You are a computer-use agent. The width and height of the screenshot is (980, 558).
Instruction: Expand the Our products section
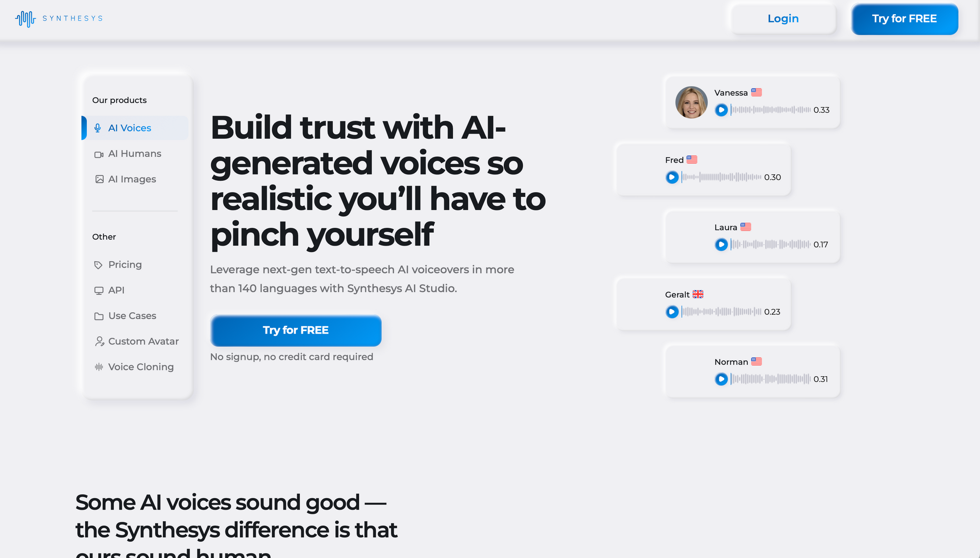[x=119, y=100]
